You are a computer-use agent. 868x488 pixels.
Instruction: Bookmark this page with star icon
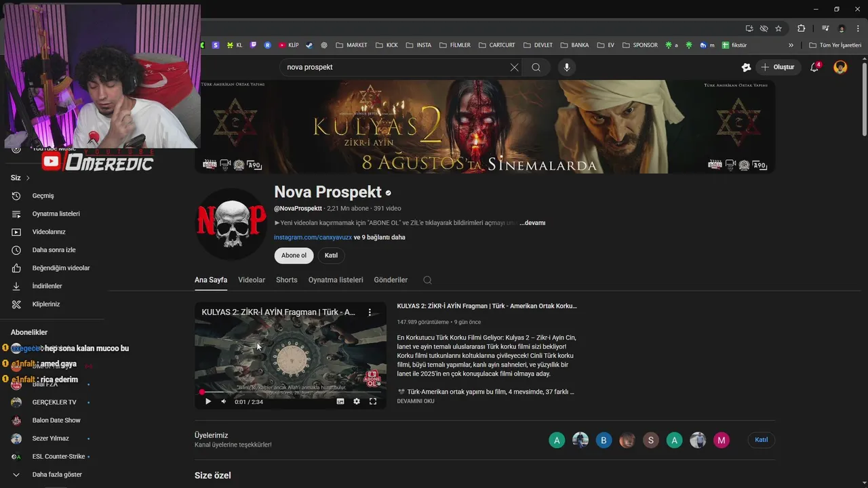tap(778, 28)
